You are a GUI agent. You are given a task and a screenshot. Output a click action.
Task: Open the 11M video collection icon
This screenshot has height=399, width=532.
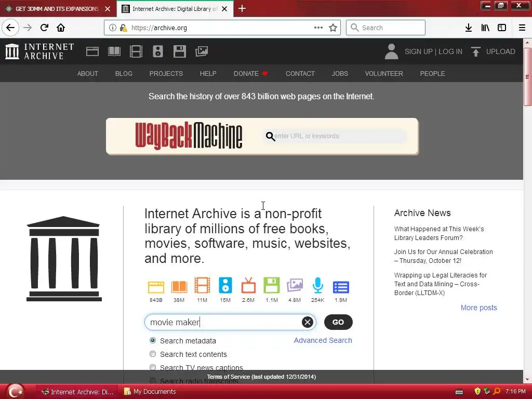[202, 285]
